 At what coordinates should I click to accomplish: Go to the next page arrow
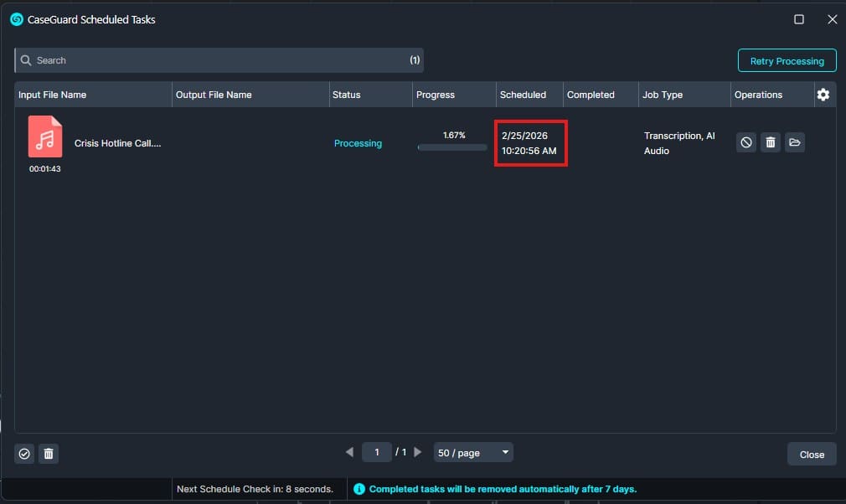click(418, 452)
